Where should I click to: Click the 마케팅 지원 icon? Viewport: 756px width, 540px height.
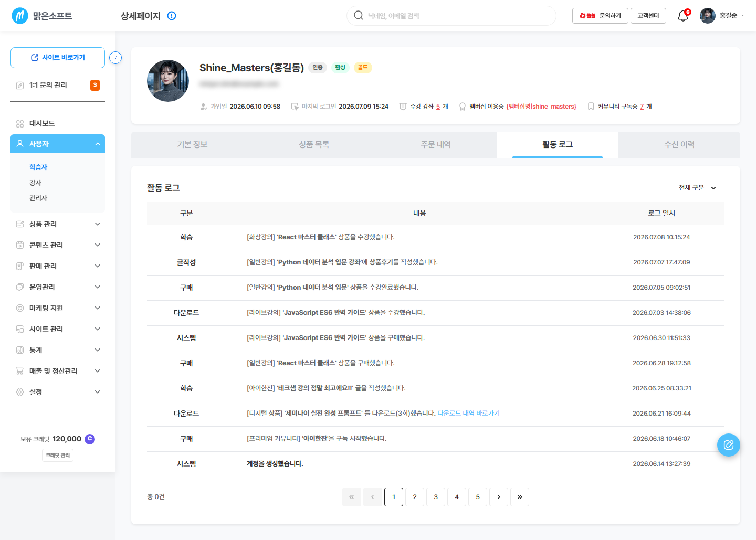[20, 308]
